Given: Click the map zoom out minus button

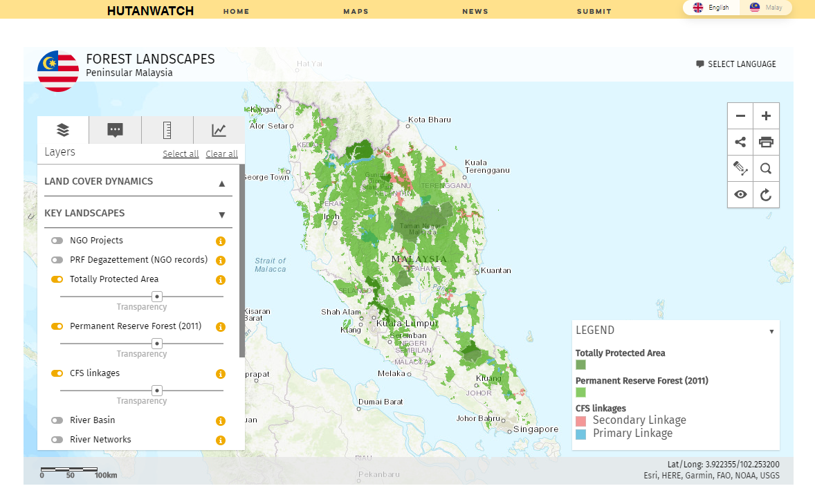Looking at the screenshot, I should (741, 116).
